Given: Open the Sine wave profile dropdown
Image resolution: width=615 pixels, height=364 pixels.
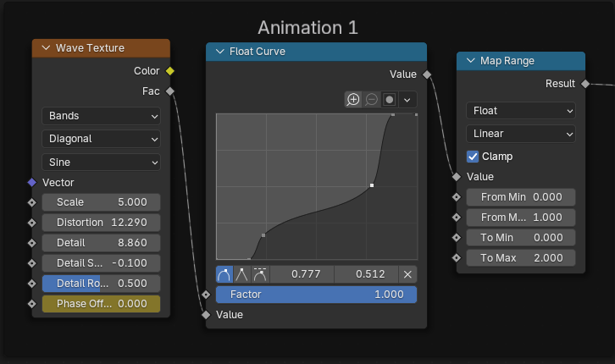Looking at the screenshot, I should [x=101, y=162].
